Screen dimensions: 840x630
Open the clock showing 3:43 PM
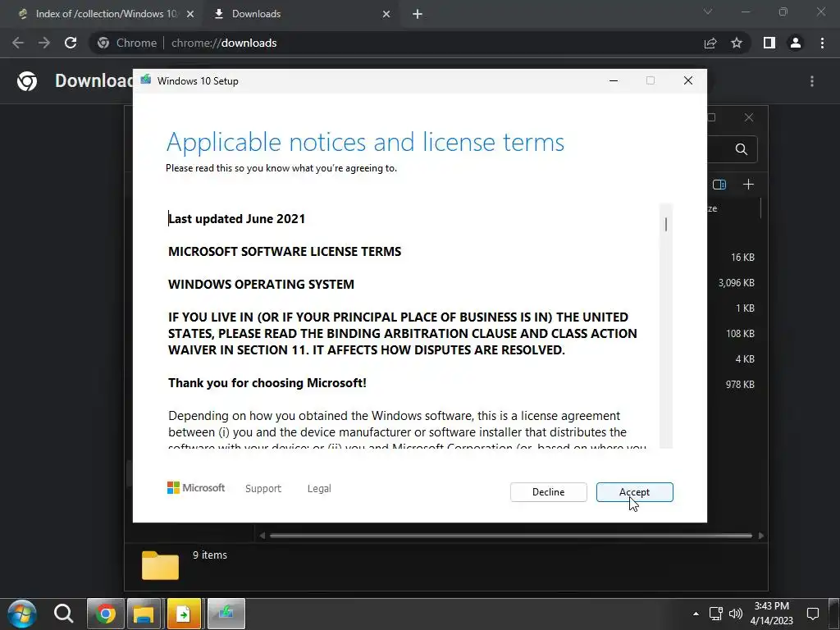[x=771, y=614]
